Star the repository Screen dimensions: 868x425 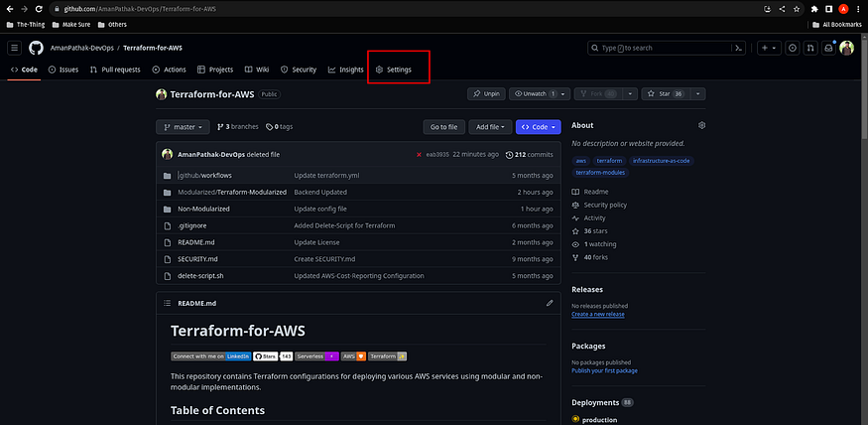point(666,94)
